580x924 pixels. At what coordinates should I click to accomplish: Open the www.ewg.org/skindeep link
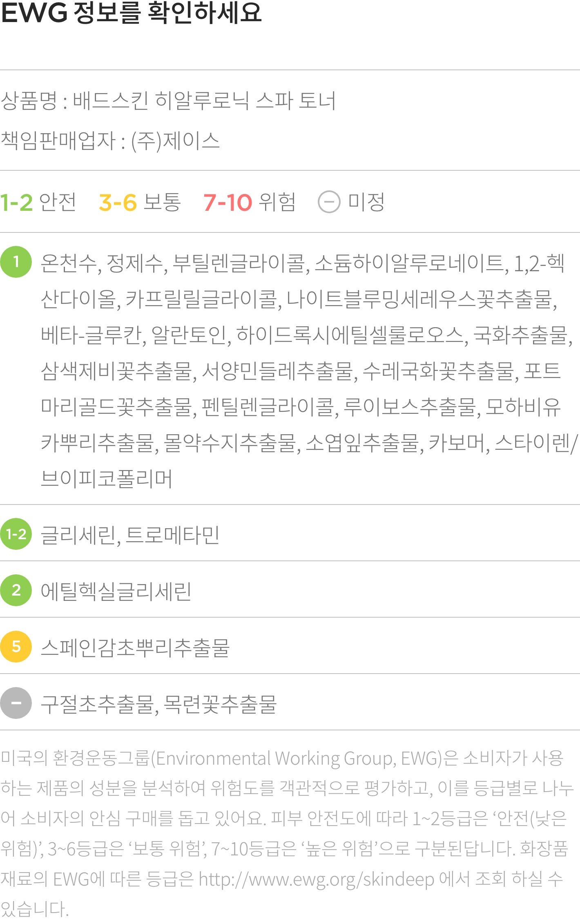coord(317,879)
